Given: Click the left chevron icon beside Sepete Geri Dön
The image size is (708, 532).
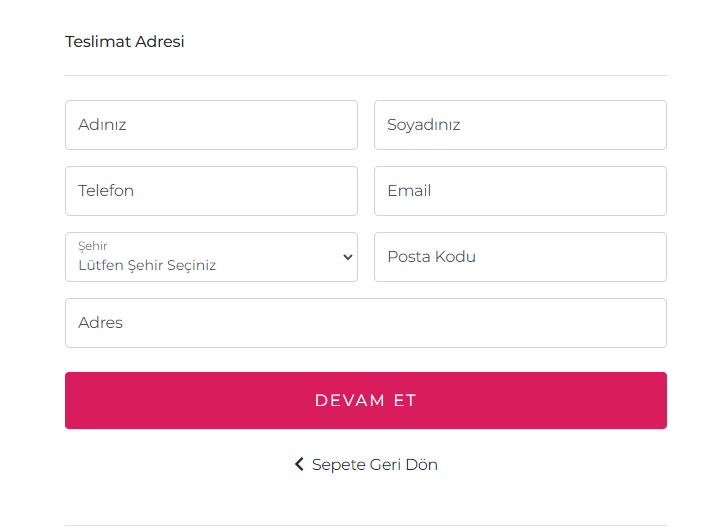Looking at the screenshot, I should click(298, 464).
